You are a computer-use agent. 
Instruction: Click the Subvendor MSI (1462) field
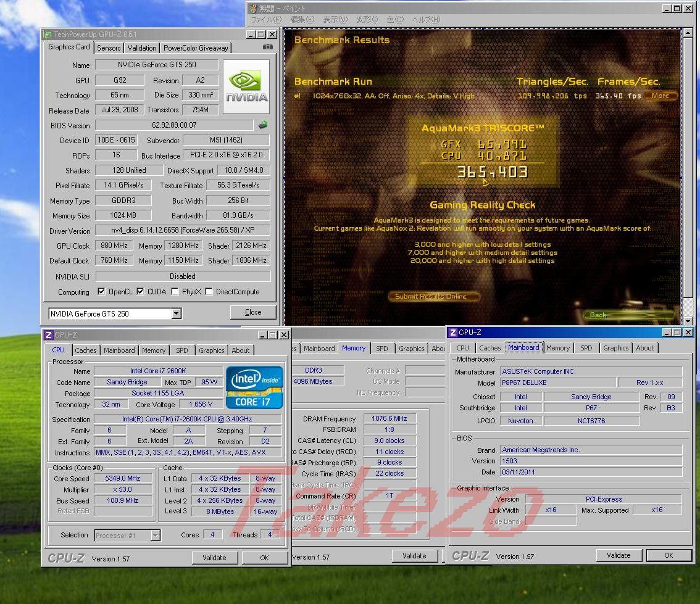tap(226, 140)
